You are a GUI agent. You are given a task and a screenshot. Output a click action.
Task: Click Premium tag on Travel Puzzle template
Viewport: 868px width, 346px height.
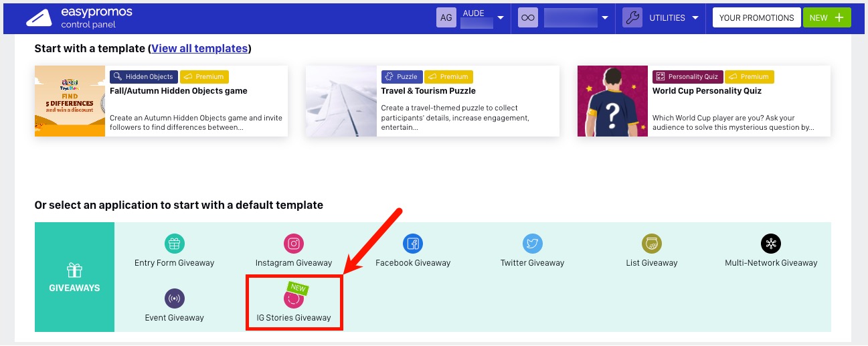pos(449,77)
